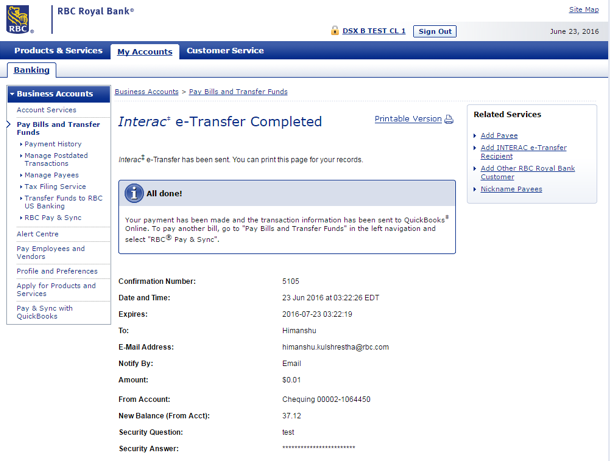
Task: Open the Customer Service tab
Action: tap(225, 51)
